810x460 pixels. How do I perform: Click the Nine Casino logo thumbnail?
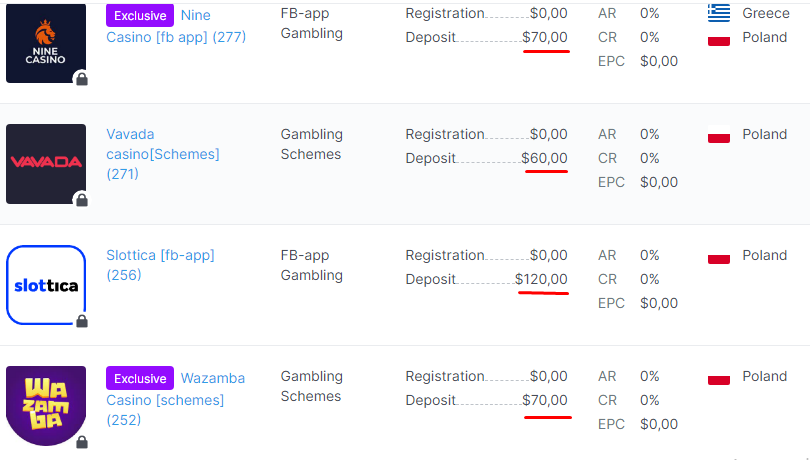46,43
